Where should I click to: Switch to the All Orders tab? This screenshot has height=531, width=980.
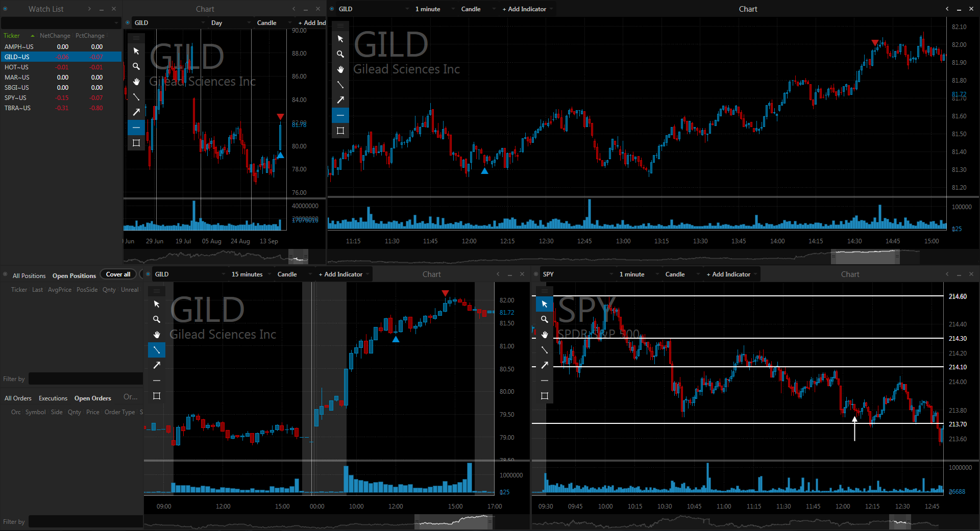(18, 398)
